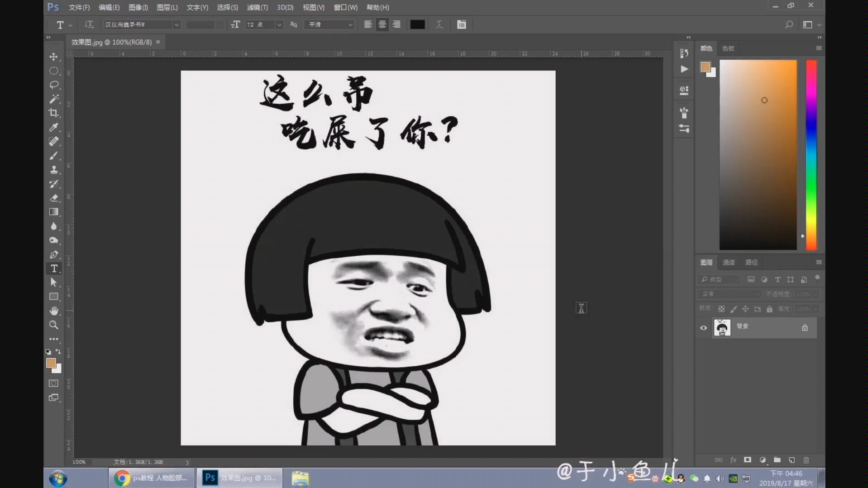Screen dimensions: 868x488
Task: Click the toolbar foreground color swatch
Action: [x=51, y=363]
